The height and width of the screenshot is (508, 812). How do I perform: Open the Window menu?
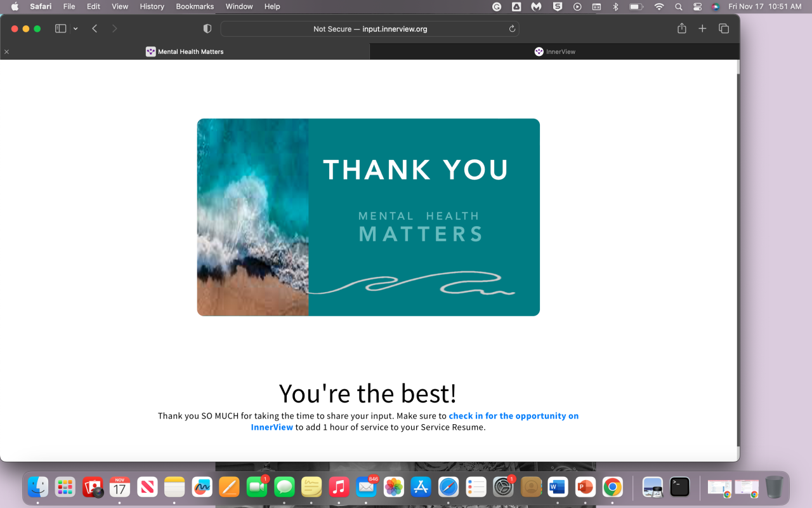coord(239,6)
